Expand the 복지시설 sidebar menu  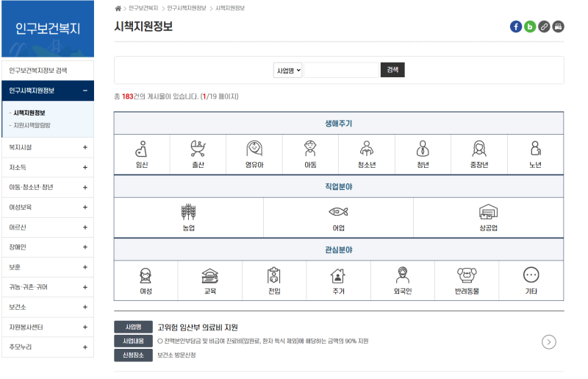[x=85, y=147]
